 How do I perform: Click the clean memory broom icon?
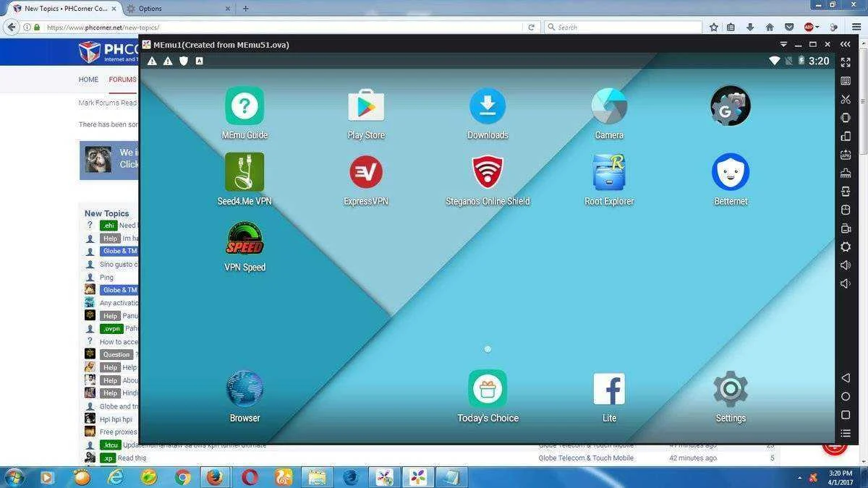coord(846,173)
